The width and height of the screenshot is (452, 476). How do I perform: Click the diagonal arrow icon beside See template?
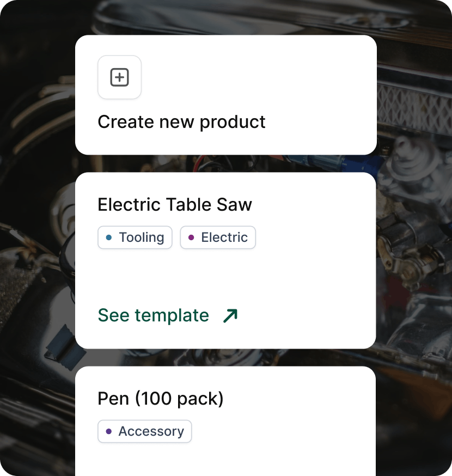pos(230,315)
